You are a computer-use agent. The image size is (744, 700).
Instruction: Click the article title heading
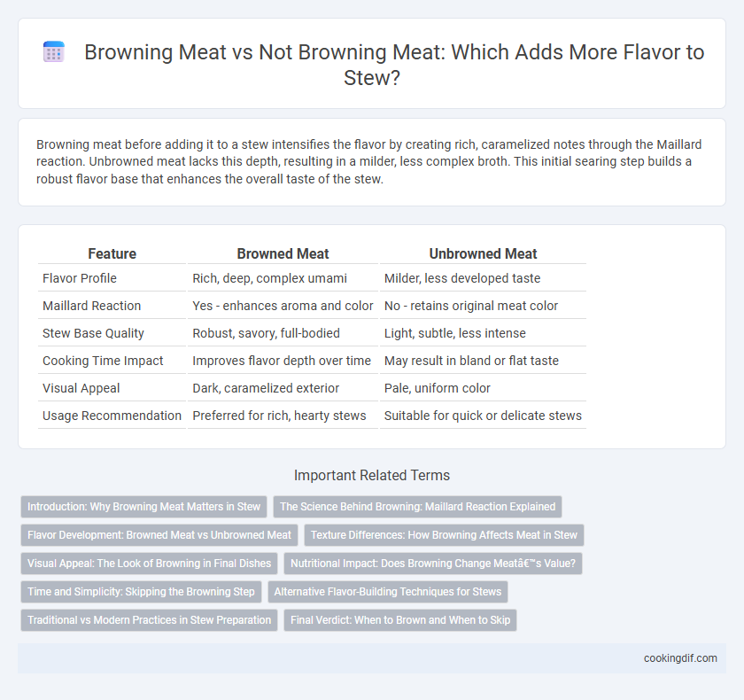pos(394,65)
